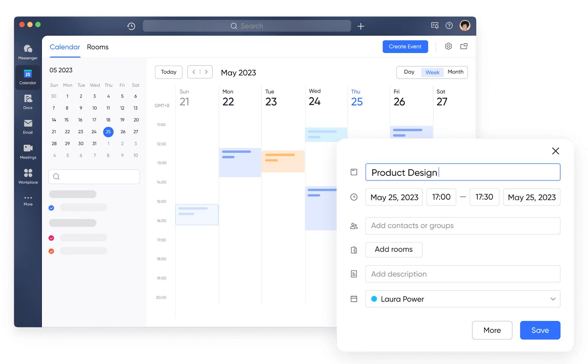
Task: Open the Sunday afternoon event
Action: point(197,215)
